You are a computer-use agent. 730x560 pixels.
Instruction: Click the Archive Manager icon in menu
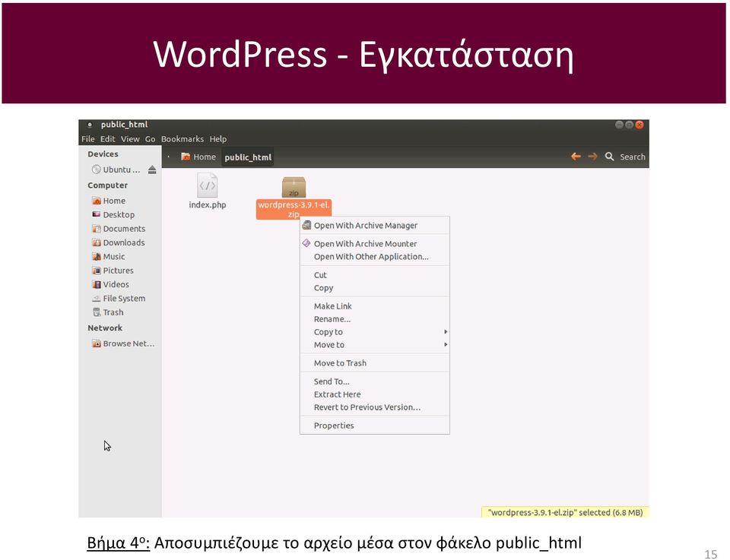tap(306, 226)
